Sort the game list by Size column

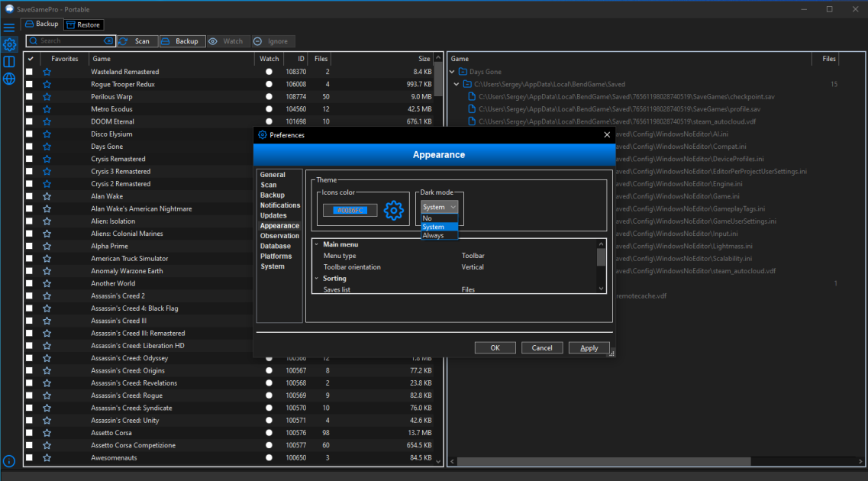tap(424, 59)
